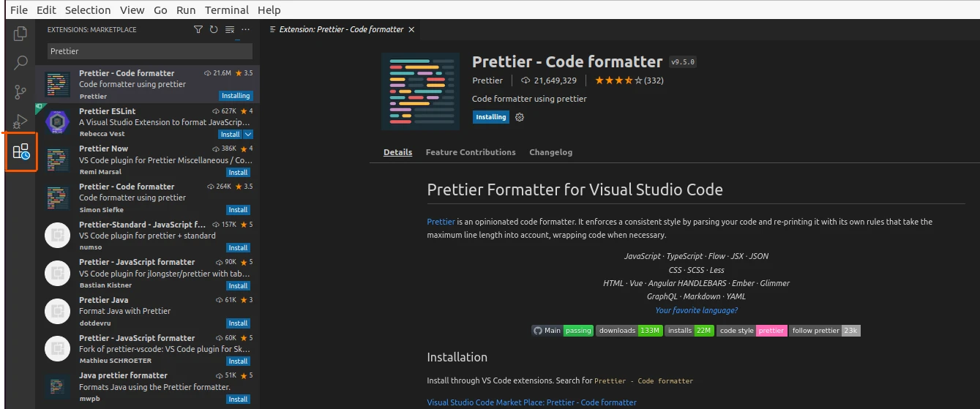The width and height of the screenshot is (980, 409).
Task: Click the blue Prettier link in description
Action: (441, 222)
